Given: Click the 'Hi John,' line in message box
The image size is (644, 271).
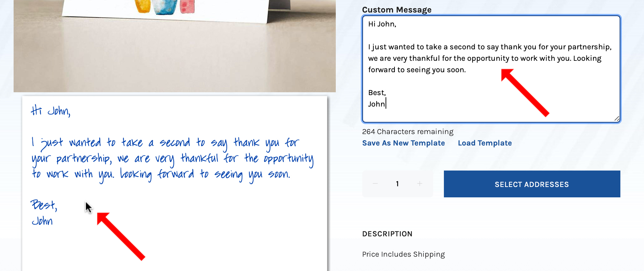Looking at the screenshot, I should coord(382,24).
